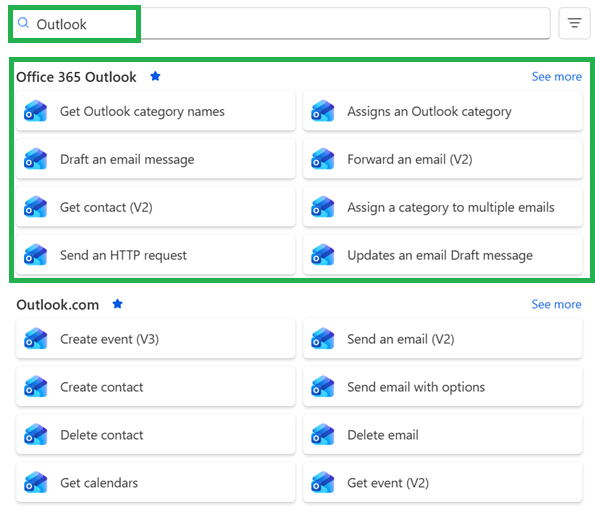Click See more for Outlook.com

[556, 304]
